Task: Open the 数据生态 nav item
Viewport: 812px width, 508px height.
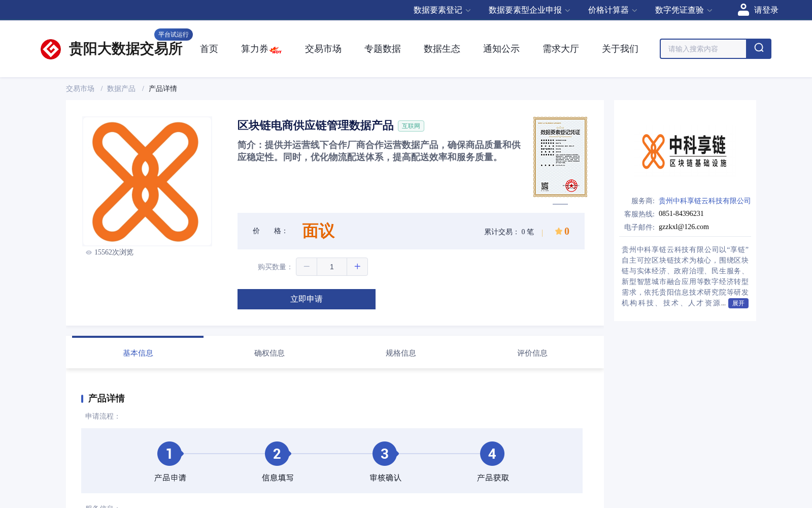Action: [442, 49]
